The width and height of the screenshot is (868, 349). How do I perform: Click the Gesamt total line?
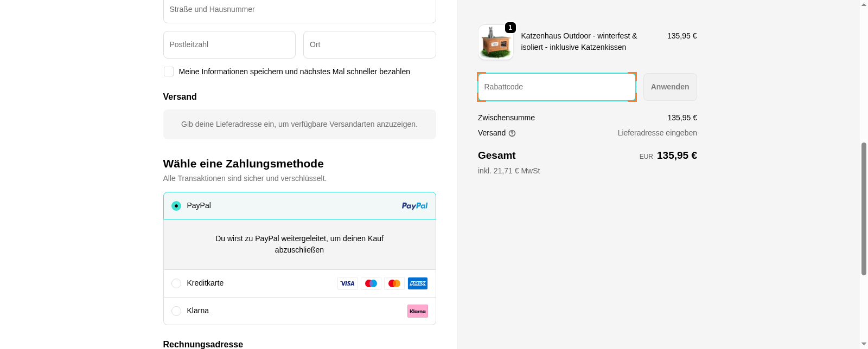click(496, 156)
